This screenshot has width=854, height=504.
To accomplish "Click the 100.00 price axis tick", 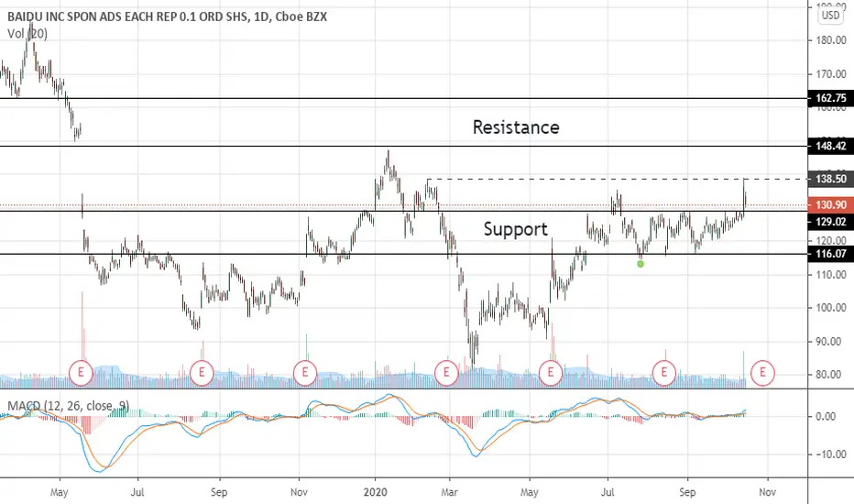I will pos(830,308).
